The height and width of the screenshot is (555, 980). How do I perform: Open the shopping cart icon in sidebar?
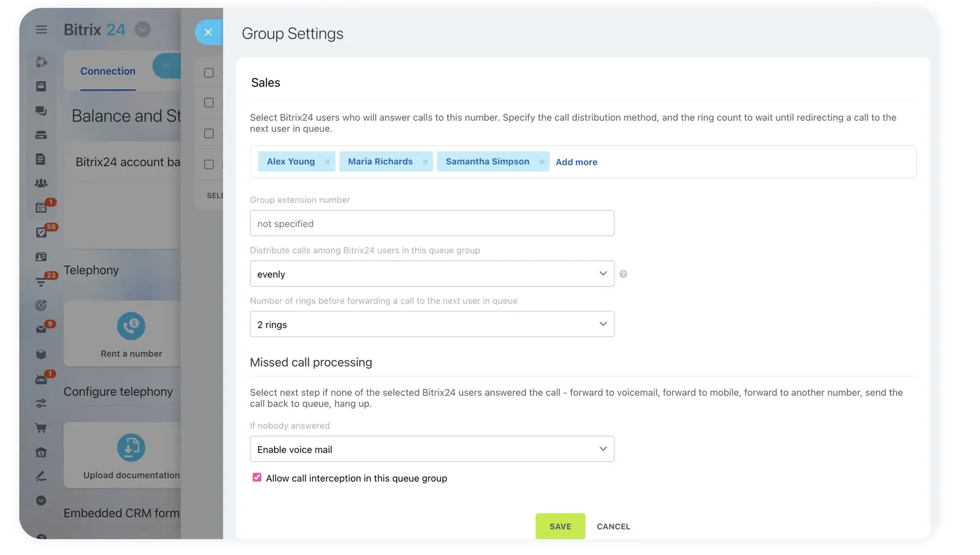pos(41,428)
